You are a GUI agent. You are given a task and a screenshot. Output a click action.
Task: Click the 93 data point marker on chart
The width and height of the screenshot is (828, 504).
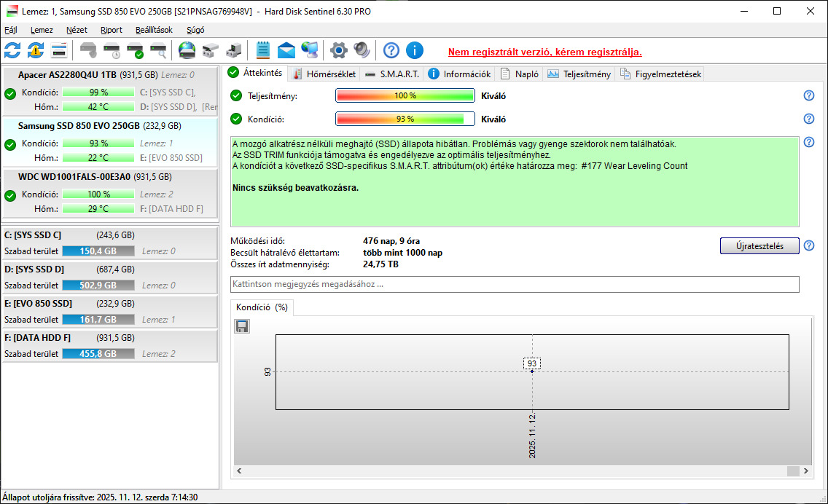(x=532, y=371)
